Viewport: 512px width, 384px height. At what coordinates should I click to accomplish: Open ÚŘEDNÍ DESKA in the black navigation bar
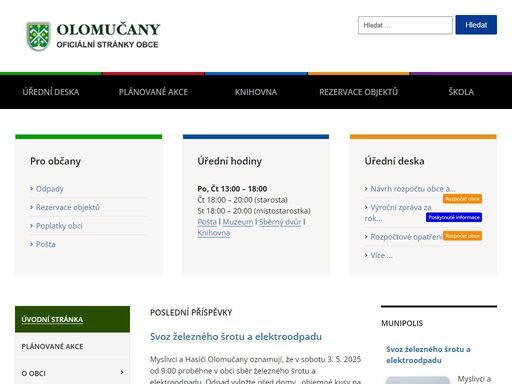pos(51,92)
